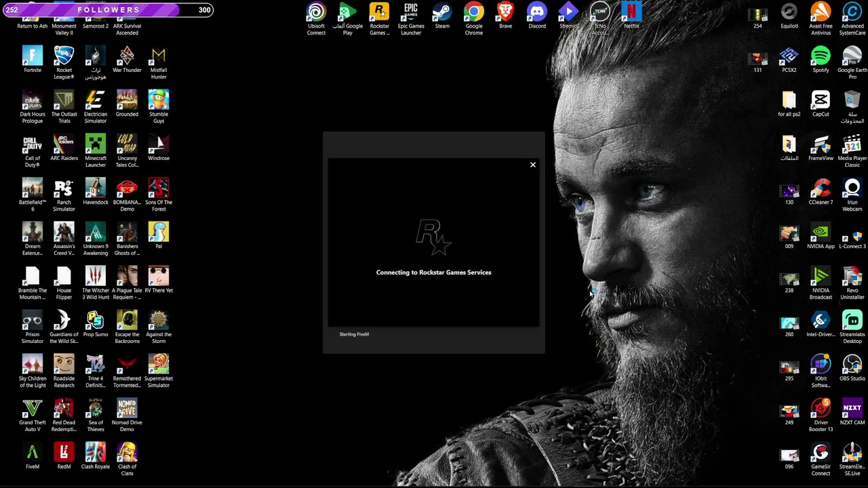Screen dimensions: 868x488
Task: Open the PCSX2 emulator shortcut
Action: point(789,60)
